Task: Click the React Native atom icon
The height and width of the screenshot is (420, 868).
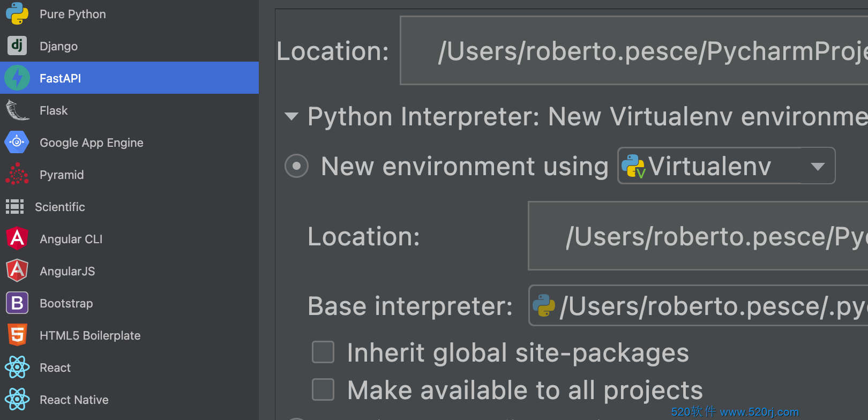Action: coord(17,400)
